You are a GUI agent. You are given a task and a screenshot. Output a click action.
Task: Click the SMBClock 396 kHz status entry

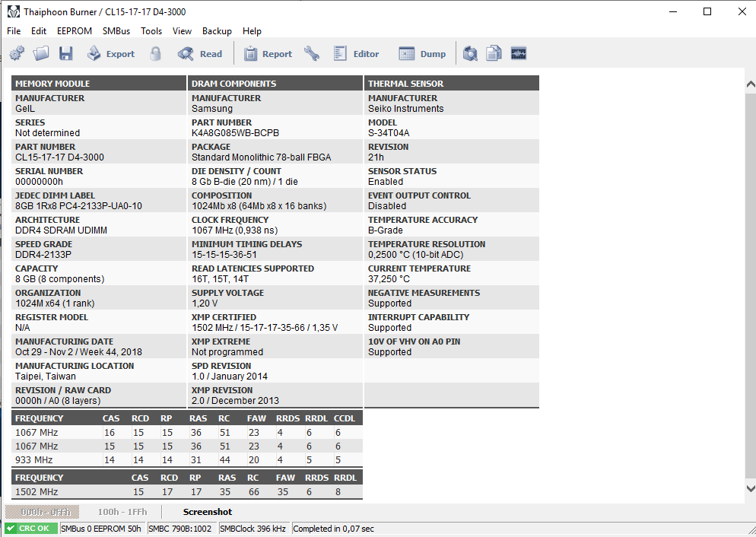click(x=253, y=529)
